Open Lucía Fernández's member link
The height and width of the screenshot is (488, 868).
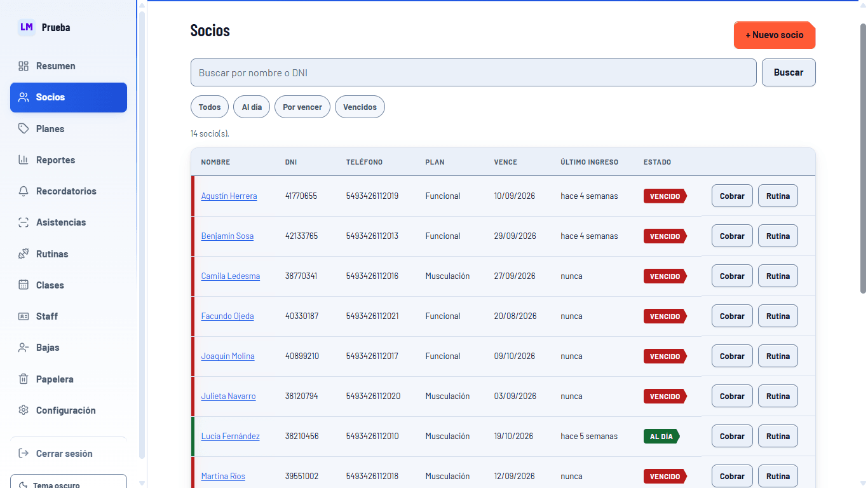tap(230, 436)
